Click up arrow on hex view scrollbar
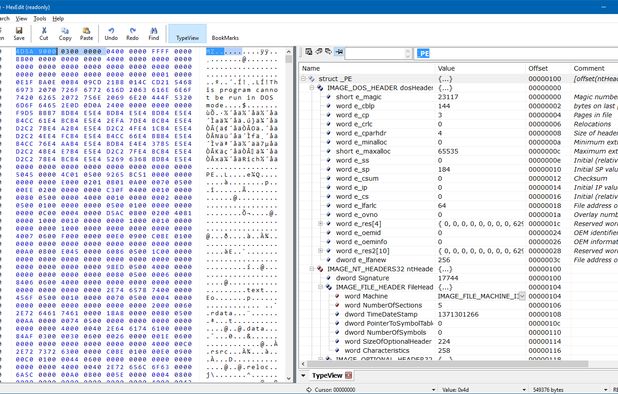The width and height of the screenshot is (618, 394). tap(289, 52)
